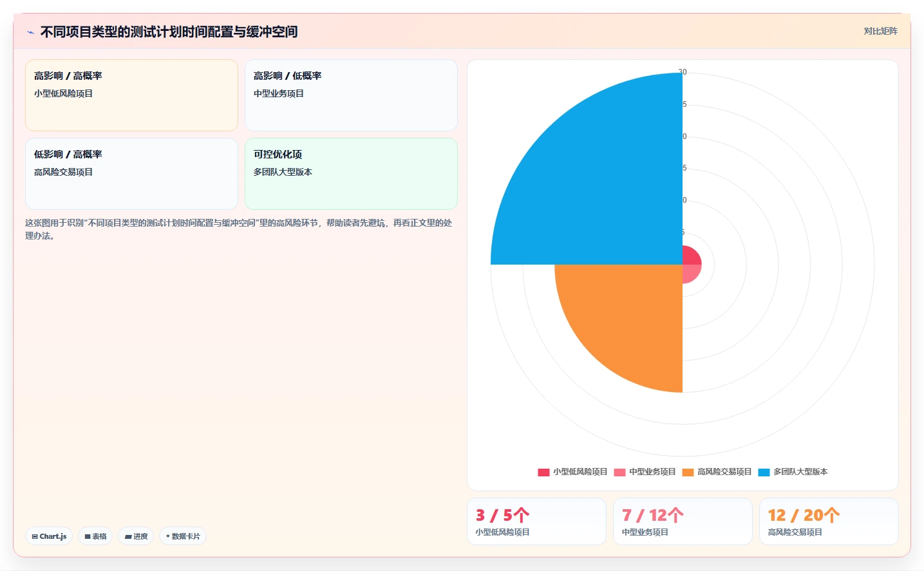Select the 低影响 / 高概率 matrix card

coord(131,174)
